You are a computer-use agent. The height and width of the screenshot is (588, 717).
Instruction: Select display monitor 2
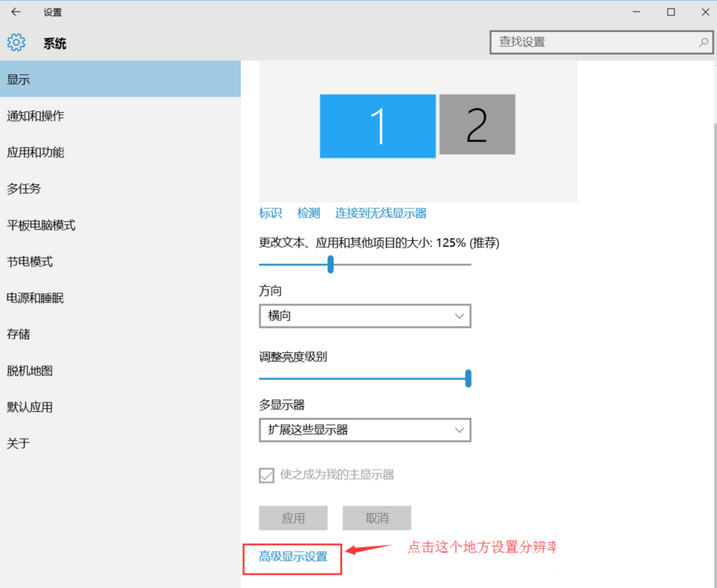click(x=477, y=124)
